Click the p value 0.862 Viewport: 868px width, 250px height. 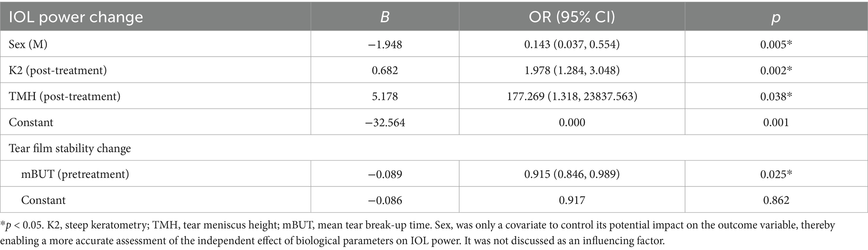click(776, 200)
